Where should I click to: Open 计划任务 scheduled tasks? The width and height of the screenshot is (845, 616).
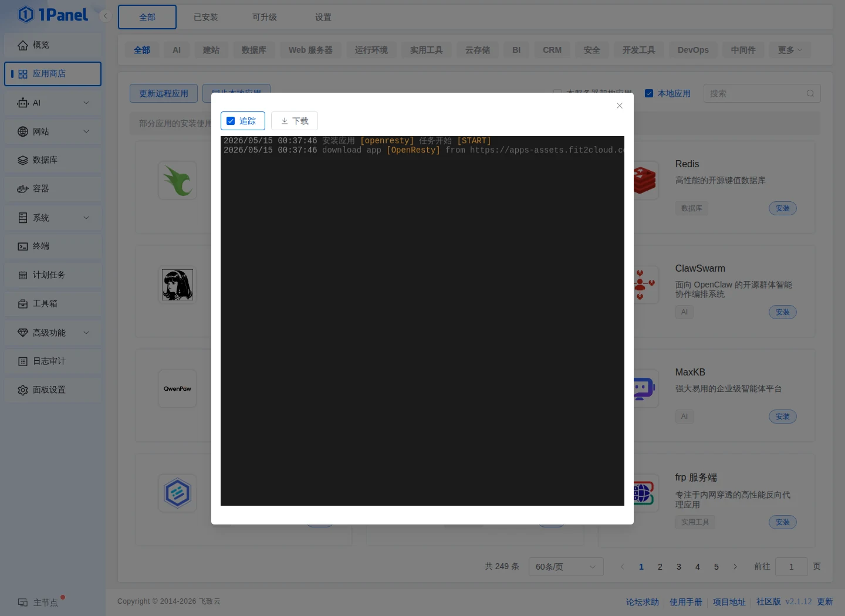[x=53, y=275]
